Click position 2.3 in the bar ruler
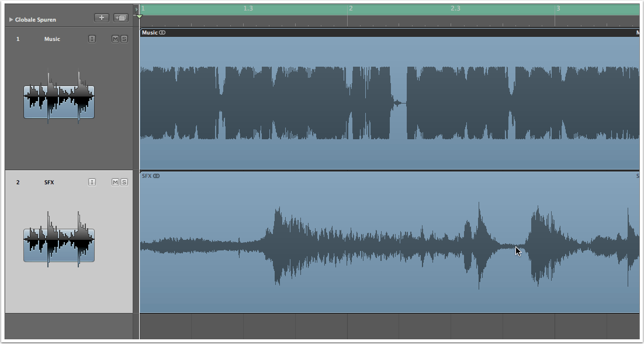Viewport: 644px width, 344px height. [x=456, y=9]
